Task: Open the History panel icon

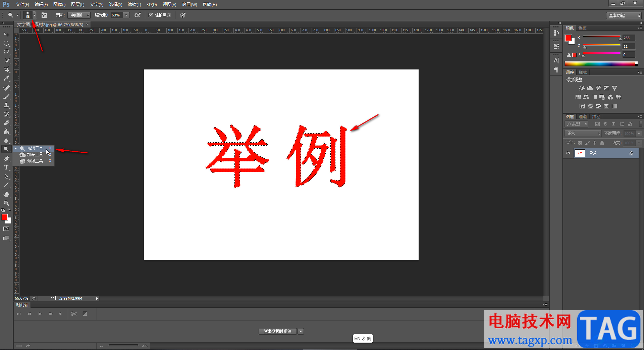Action: (556, 33)
